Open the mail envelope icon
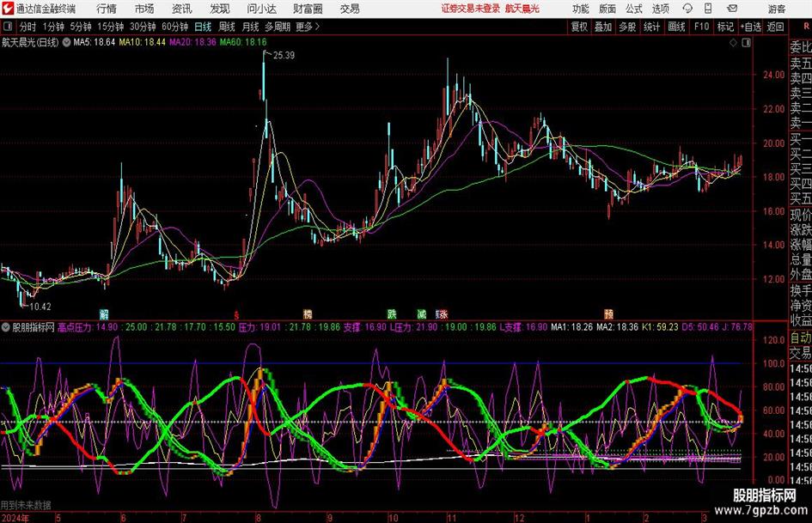The width and height of the screenshot is (812, 523). click(x=732, y=9)
